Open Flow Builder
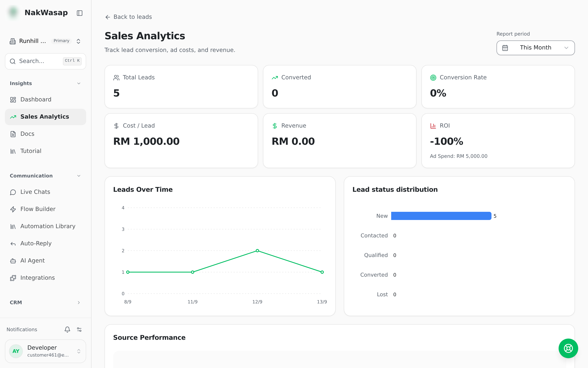This screenshot has width=588, height=368. [x=46, y=209]
